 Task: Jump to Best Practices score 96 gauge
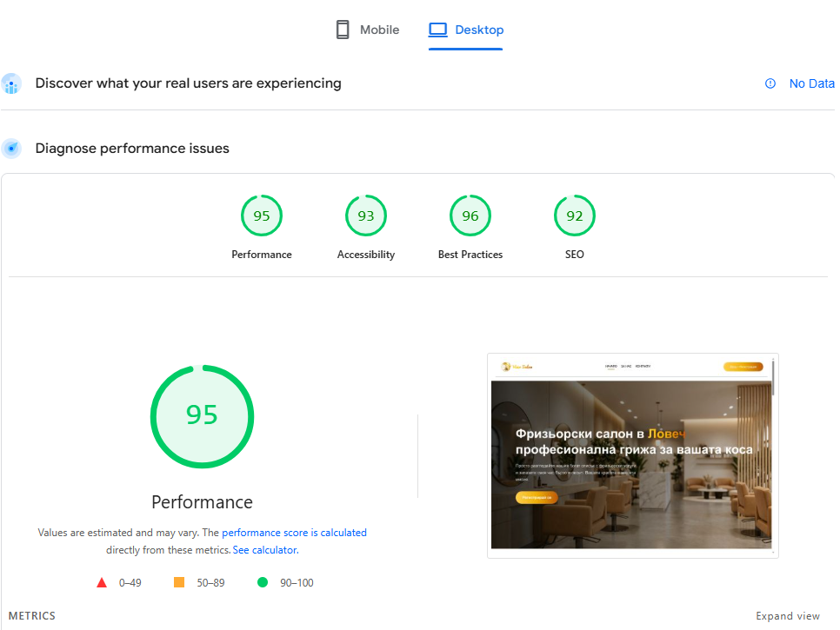pos(470,216)
